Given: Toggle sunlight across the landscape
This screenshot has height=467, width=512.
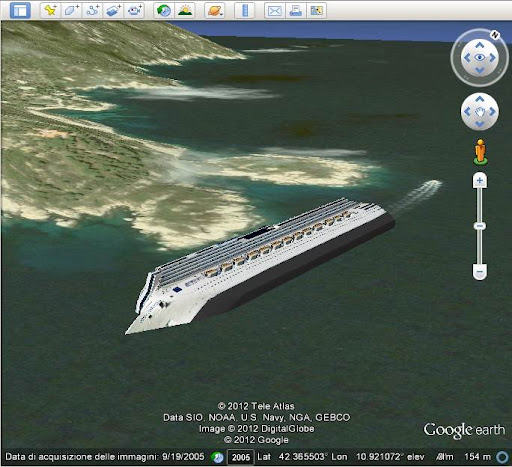Looking at the screenshot, I should pyautogui.click(x=185, y=10).
